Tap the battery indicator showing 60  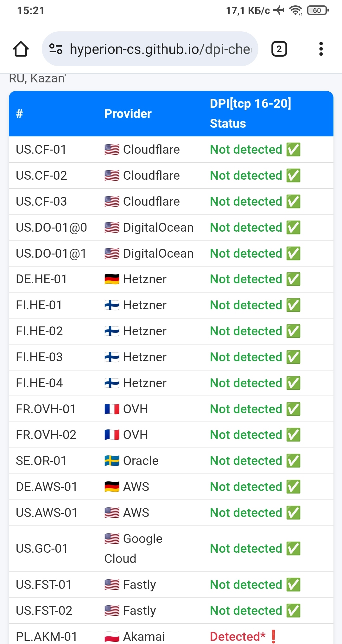tap(318, 10)
